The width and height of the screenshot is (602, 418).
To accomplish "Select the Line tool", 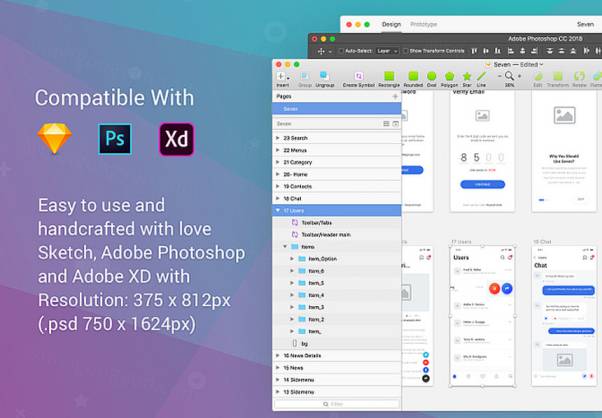I will pos(481,77).
